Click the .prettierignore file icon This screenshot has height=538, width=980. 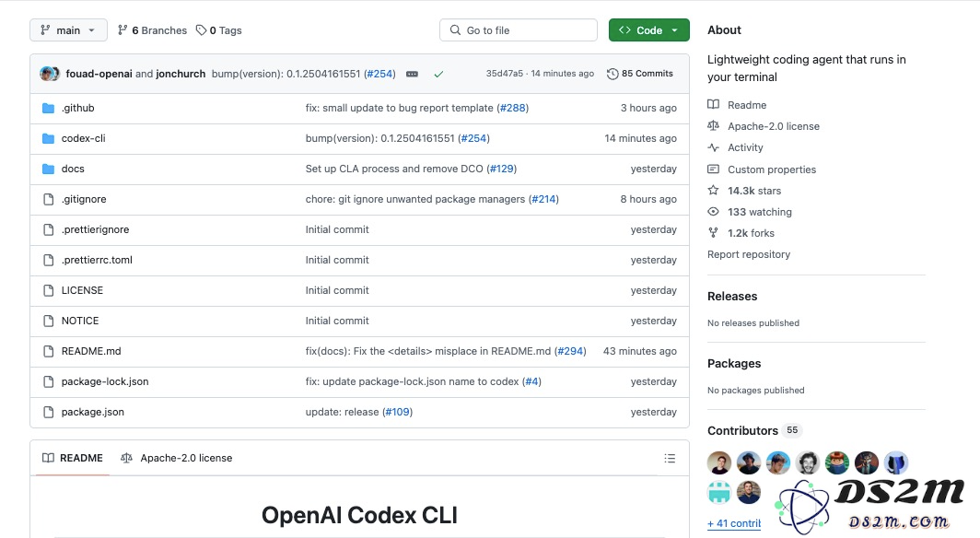(x=48, y=229)
